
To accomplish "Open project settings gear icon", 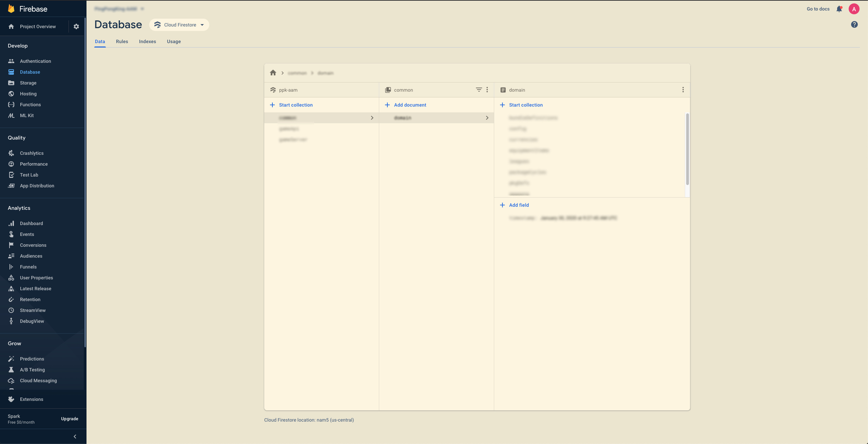I will (x=76, y=26).
